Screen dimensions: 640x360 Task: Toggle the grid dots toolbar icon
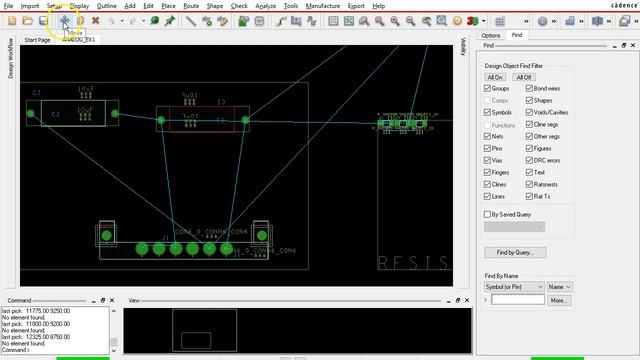(500, 21)
